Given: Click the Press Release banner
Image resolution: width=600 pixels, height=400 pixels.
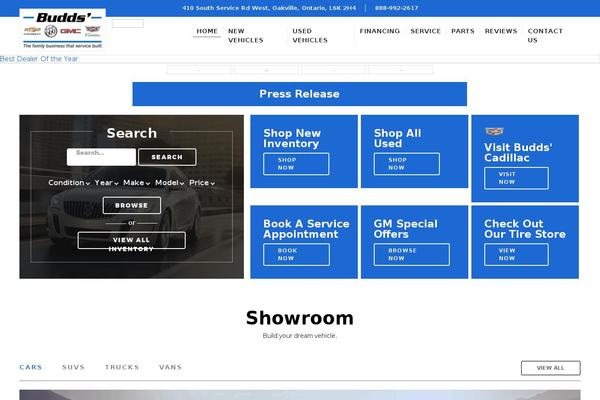Looking at the screenshot, I should 300,94.
